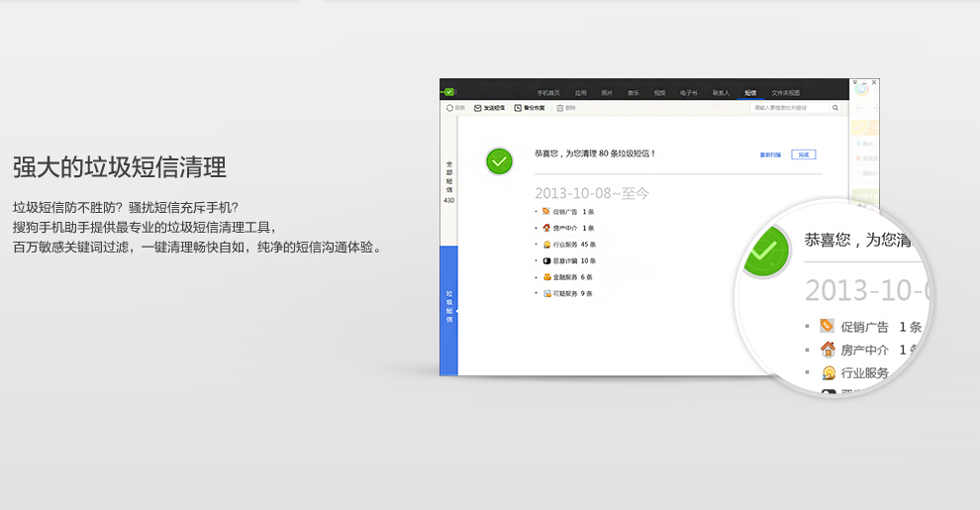Open 发送短信 from the toolbar
This screenshot has height=510, width=980.
point(490,108)
